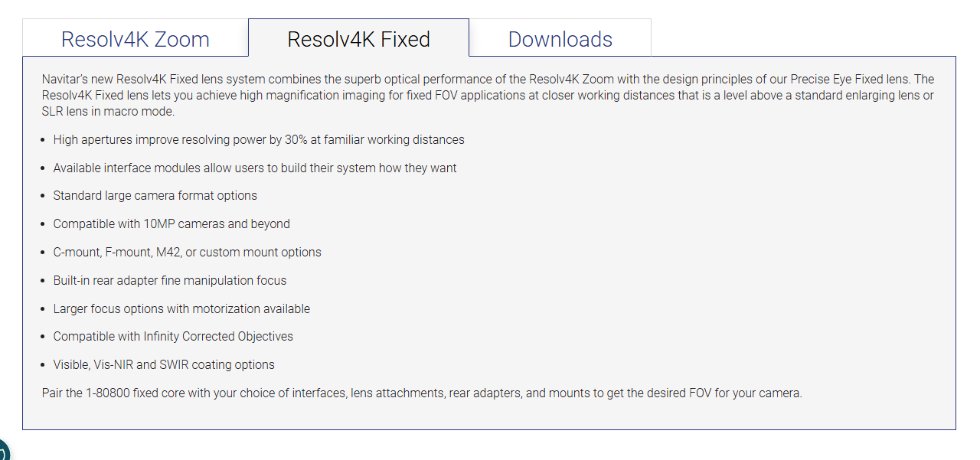Click the intro paragraph about Resolv4K Fixed lens
This screenshot has width=980, height=460.
pyautogui.click(x=488, y=95)
